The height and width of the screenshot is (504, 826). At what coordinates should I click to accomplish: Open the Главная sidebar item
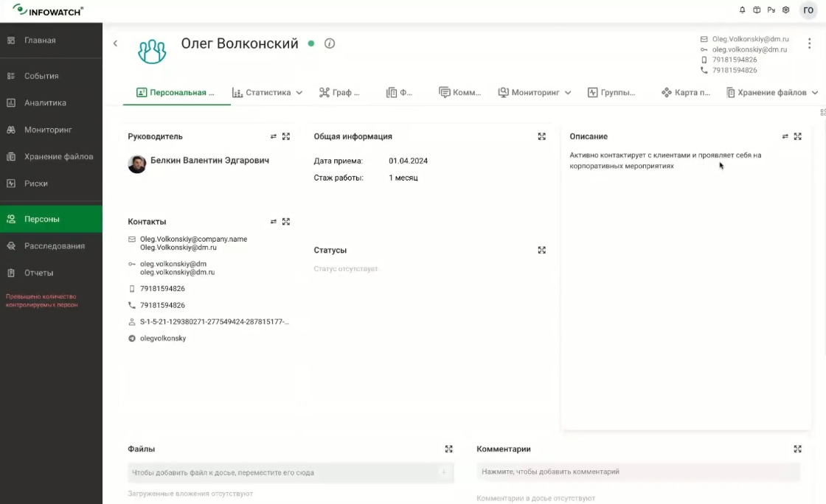(51, 40)
